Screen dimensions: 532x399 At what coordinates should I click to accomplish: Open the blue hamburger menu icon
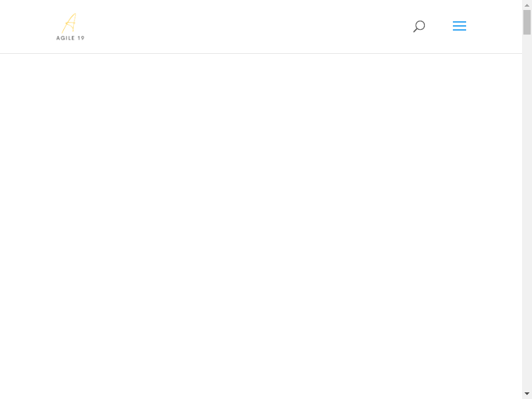click(460, 27)
